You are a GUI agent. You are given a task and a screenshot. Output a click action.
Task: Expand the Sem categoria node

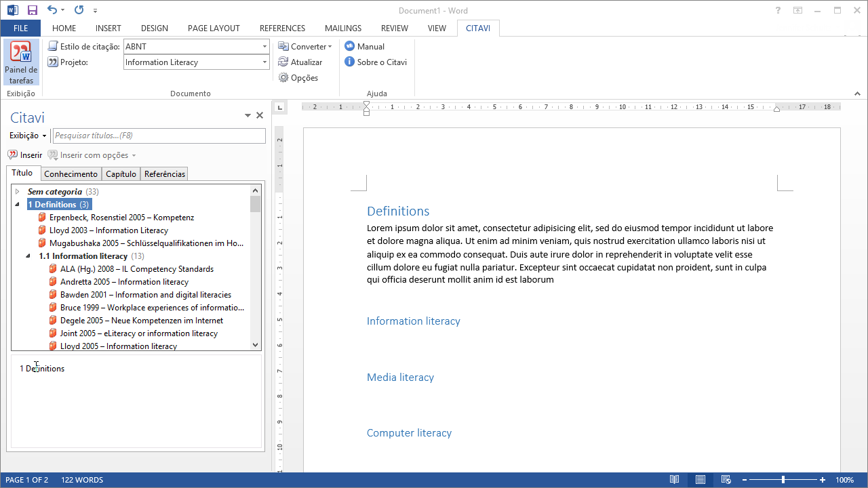18,192
